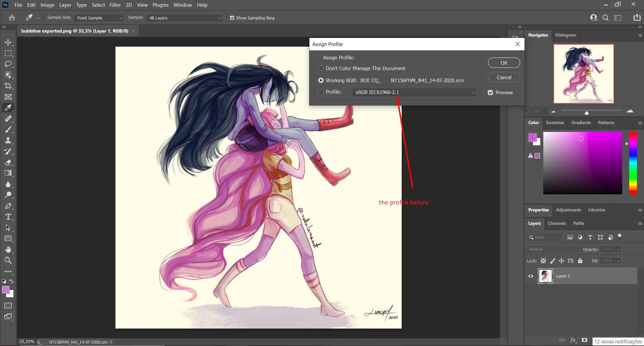Click Navigator zoom percentage field

536,111
